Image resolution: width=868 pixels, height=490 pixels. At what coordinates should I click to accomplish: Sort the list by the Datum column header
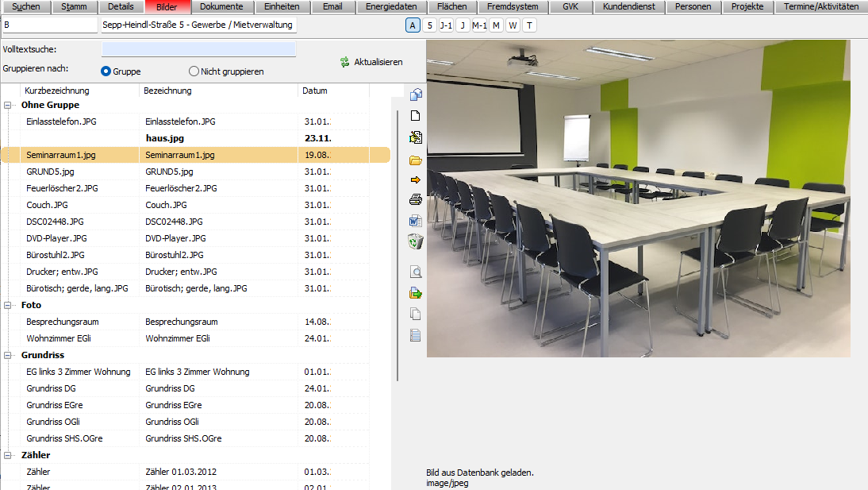click(315, 91)
